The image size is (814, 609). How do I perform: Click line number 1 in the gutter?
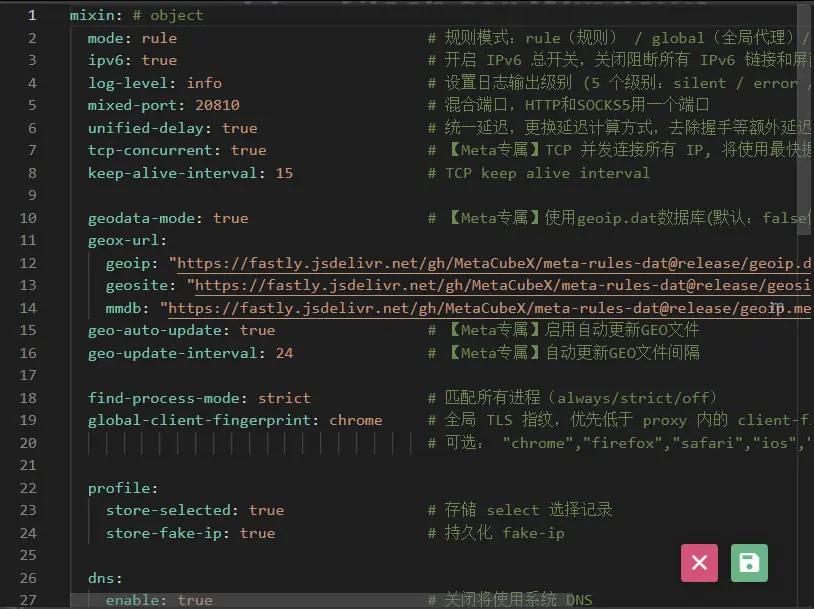[31, 15]
